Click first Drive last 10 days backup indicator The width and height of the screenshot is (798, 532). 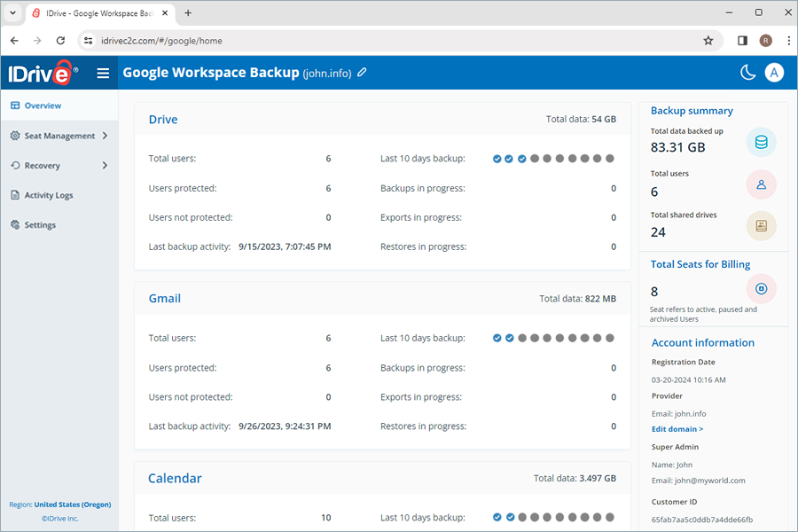[x=497, y=159]
